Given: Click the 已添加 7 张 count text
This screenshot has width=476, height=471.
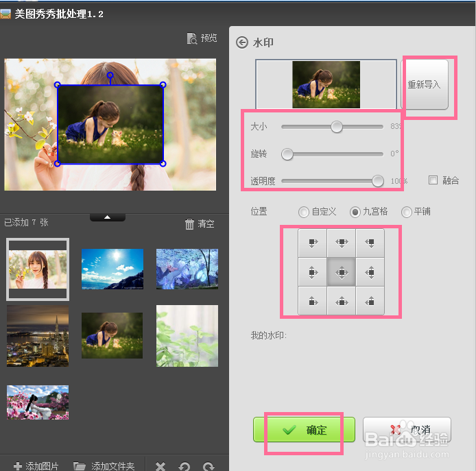Looking at the screenshot, I should coord(26,222).
